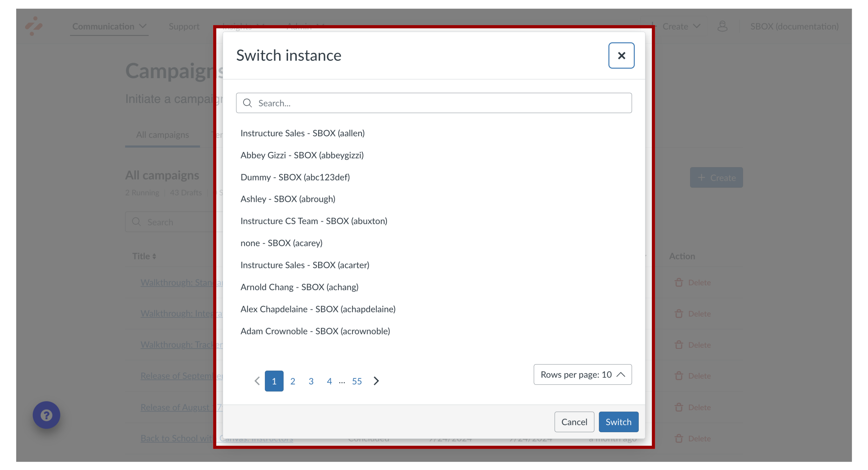
Task: Delete Walkthrough: Integra campaign row
Action: pyautogui.click(x=693, y=314)
